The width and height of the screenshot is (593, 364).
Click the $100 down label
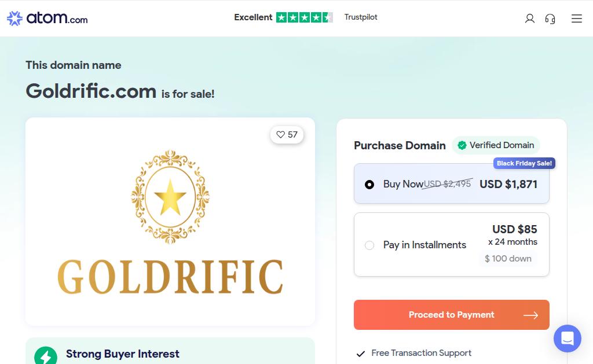pyautogui.click(x=508, y=259)
